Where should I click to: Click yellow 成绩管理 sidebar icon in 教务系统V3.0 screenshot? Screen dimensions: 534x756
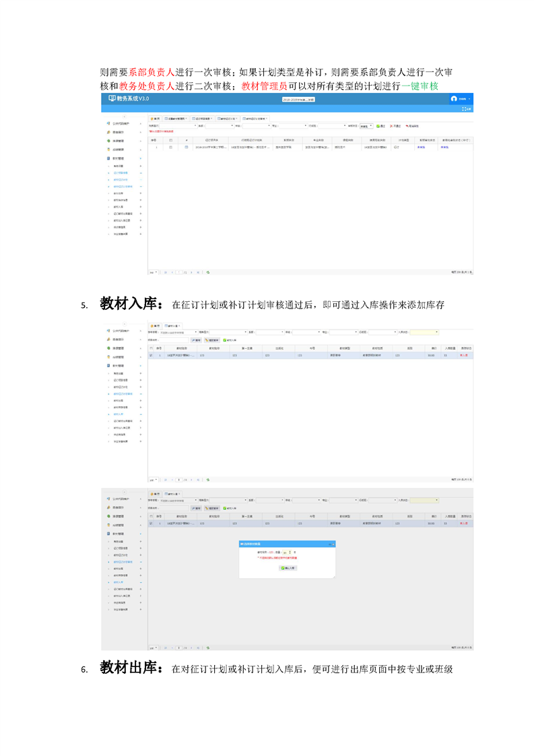pos(108,150)
